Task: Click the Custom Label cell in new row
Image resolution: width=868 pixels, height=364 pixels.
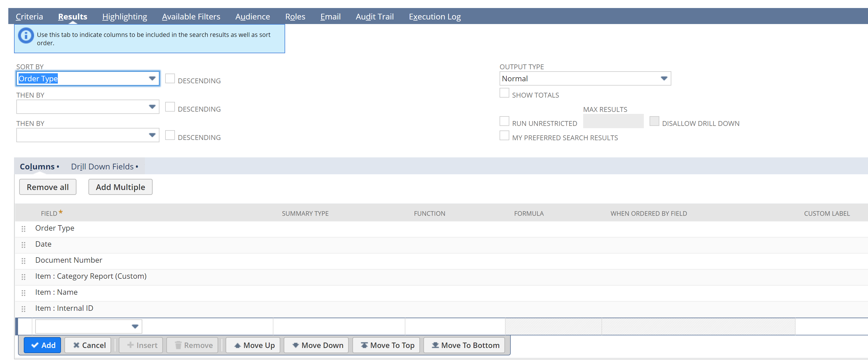Action: coord(832,326)
